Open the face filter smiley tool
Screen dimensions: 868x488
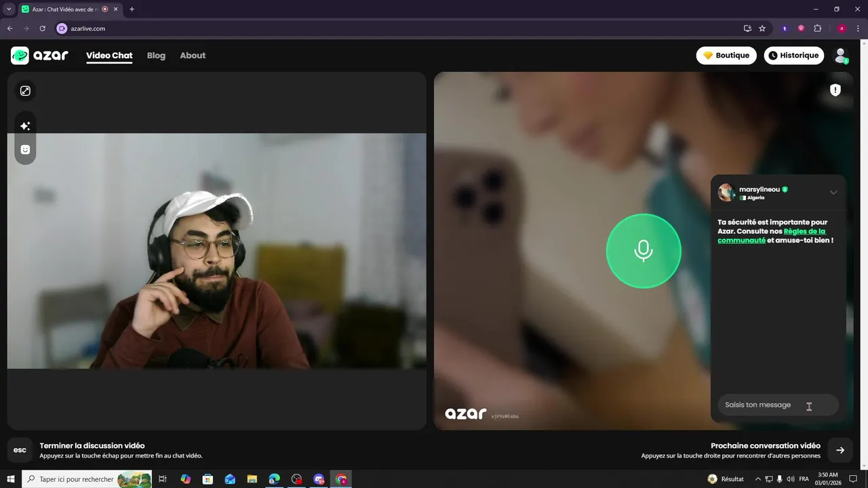25,150
